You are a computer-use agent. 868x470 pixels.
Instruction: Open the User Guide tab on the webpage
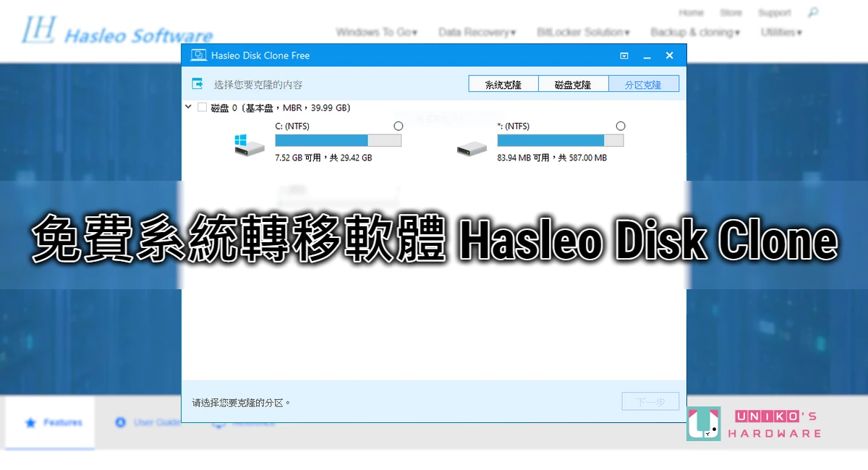pyautogui.click(x=147, y=422)
